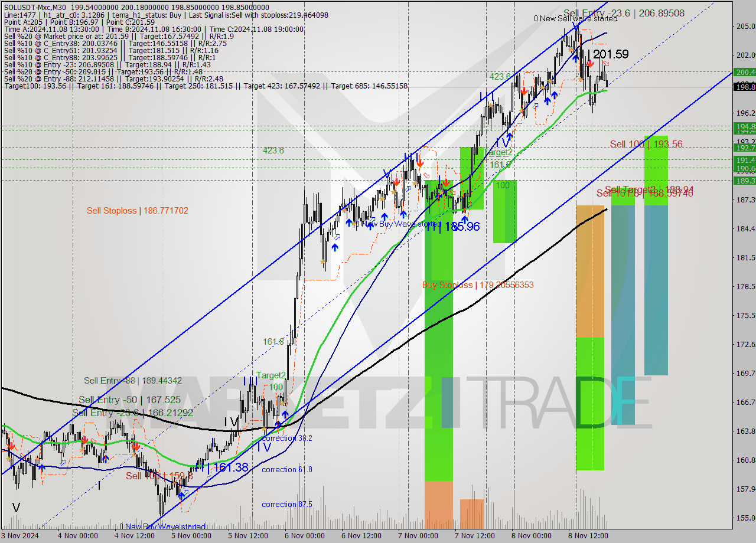
Task: Select the 'Target100: 193.56' targets line
Action: pyautogui.click(x=206, y=86)
